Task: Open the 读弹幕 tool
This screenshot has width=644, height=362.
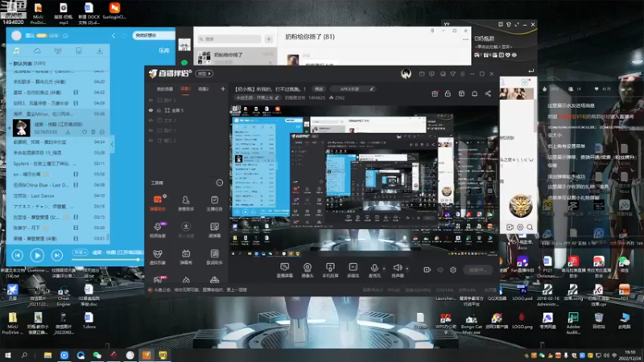Action: coord(214,230)
